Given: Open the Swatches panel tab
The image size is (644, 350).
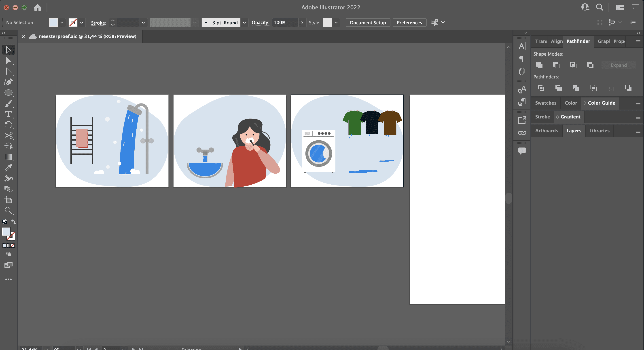Looking at the screenshot, I should [546, 103].
